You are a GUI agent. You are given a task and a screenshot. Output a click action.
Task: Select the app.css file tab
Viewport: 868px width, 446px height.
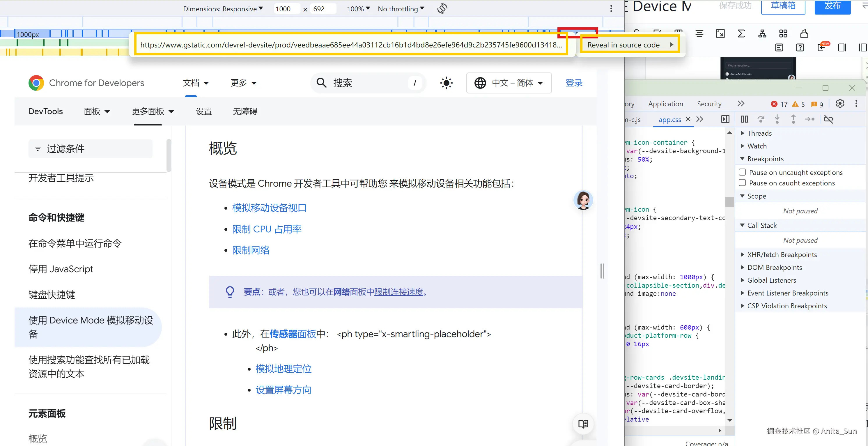(x=669, y=119)
